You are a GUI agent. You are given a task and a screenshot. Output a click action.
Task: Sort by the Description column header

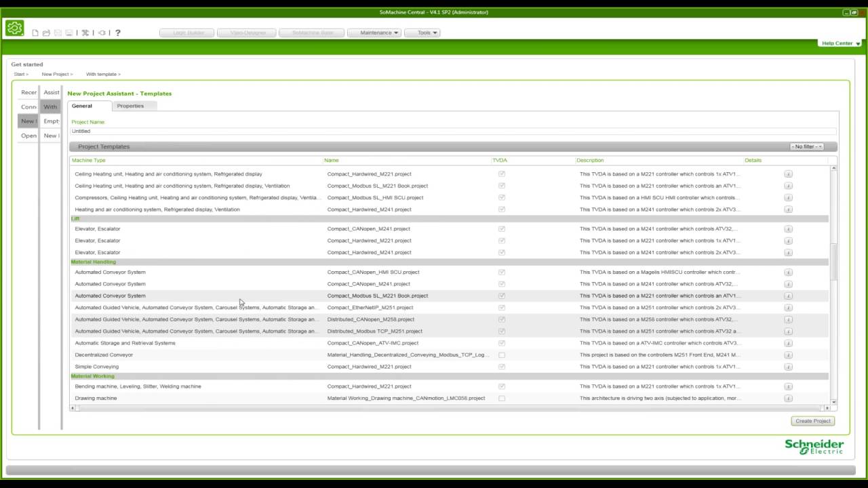coord(590,161)
